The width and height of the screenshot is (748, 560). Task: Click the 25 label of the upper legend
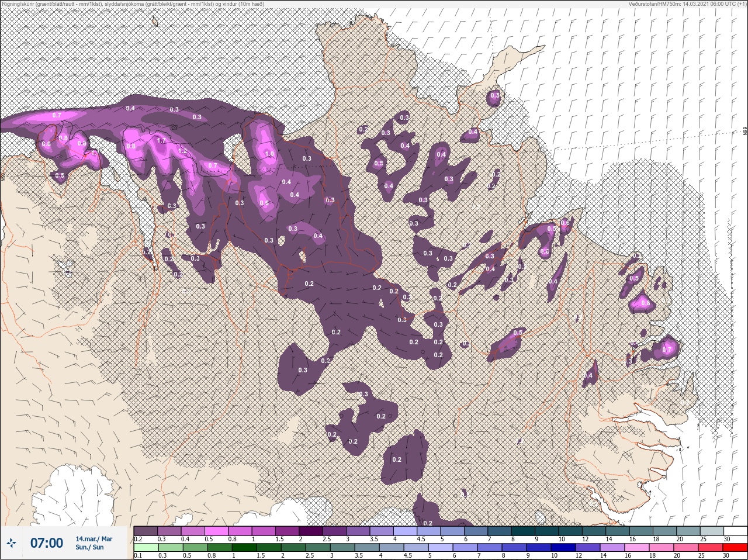point(704,539)
